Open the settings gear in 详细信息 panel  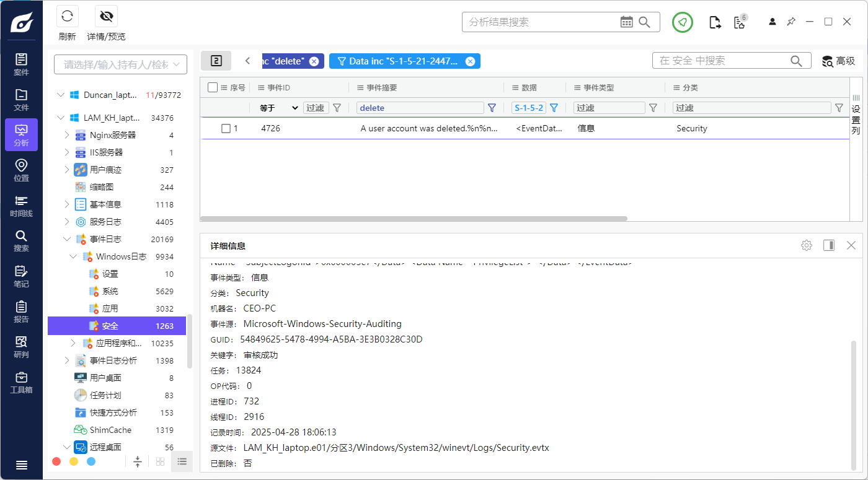click(806, 245)
